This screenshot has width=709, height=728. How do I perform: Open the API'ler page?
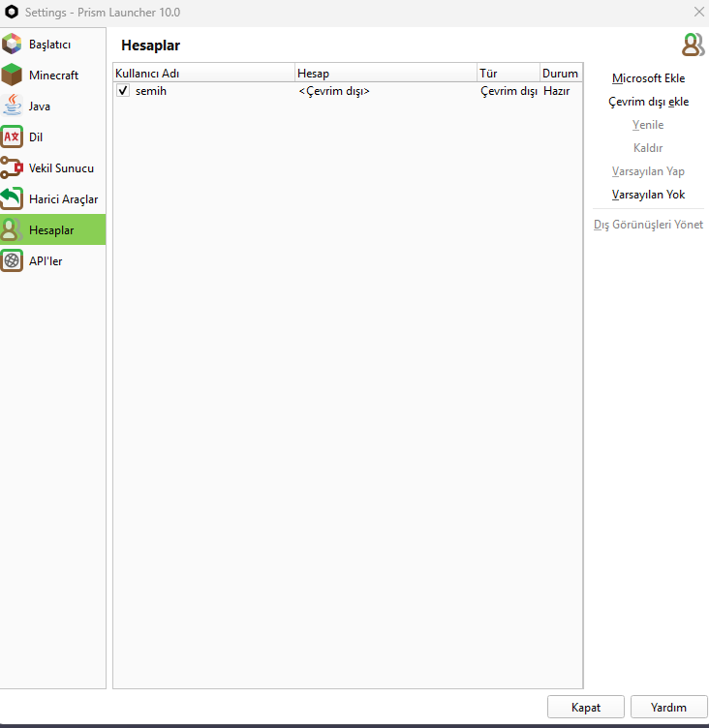(x=53, y=260)
